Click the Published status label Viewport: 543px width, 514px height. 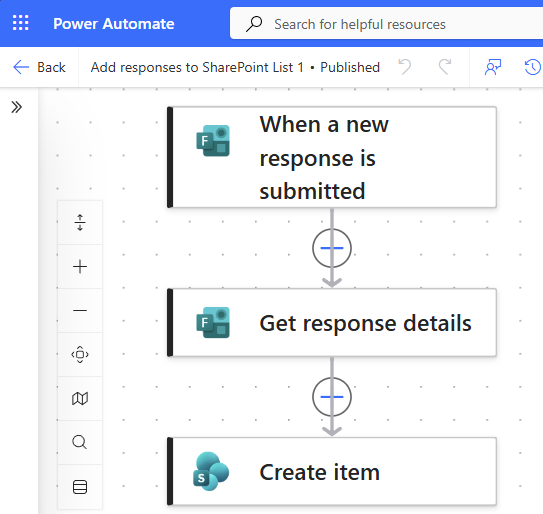(350, 67)
